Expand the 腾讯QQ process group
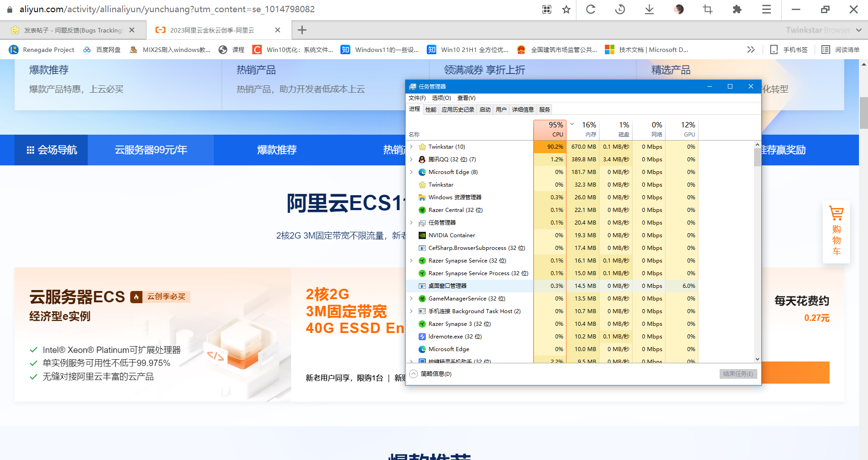 click(x=411, y=160)
